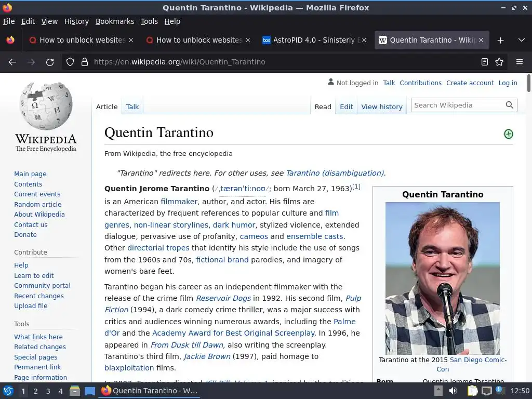Open the Edit menu
Screen dimensions: 532x399
28,21
